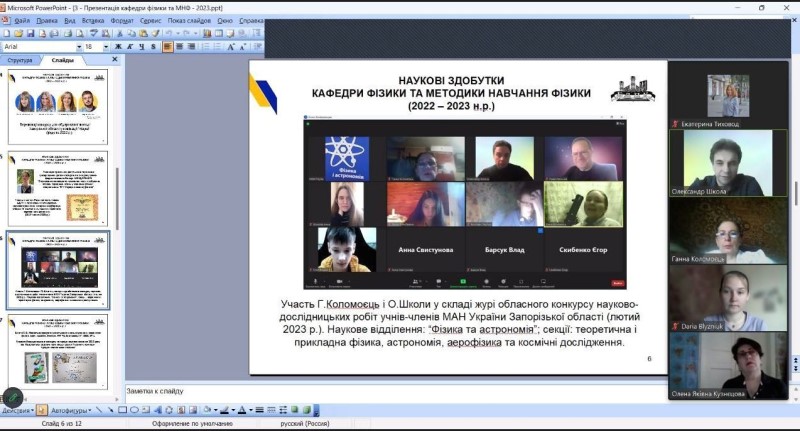
Task: Select the Oval shape tool
Action: (134, 410)
